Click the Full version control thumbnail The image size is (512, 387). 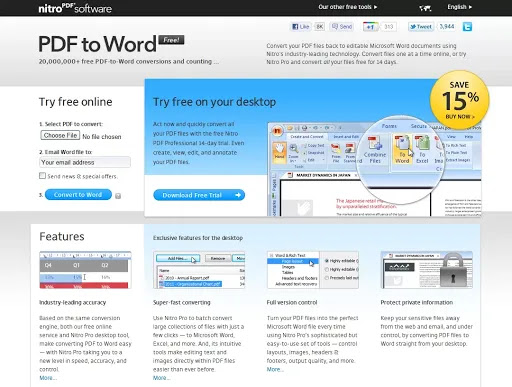[x=313, y=270]
